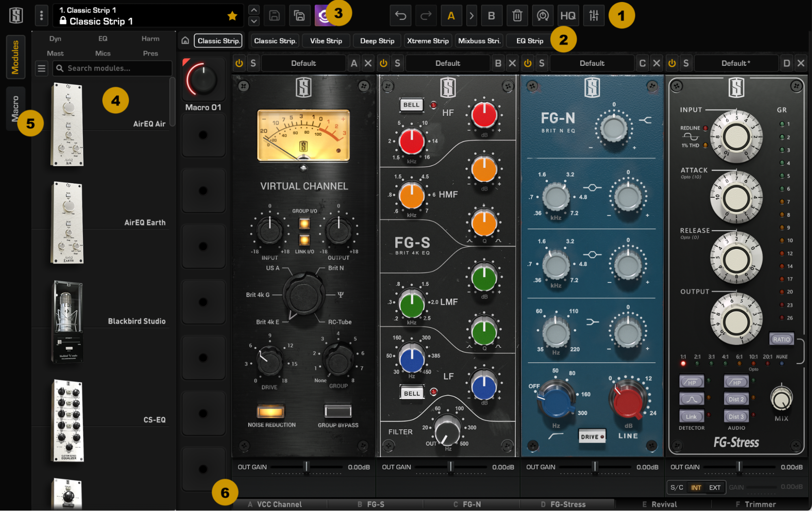
Task: Go to next preset with down chevron
Action: tap(254, 21)
